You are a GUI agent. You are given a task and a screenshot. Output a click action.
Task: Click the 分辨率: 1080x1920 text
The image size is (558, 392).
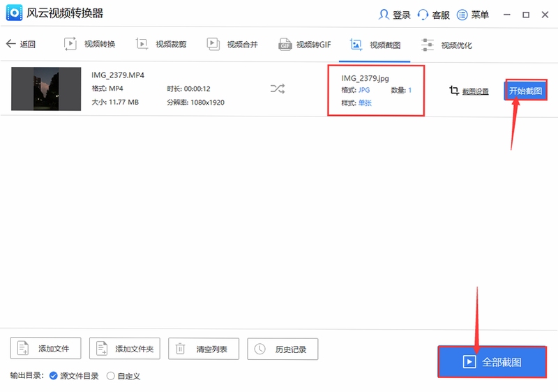(x=196, y=103)
